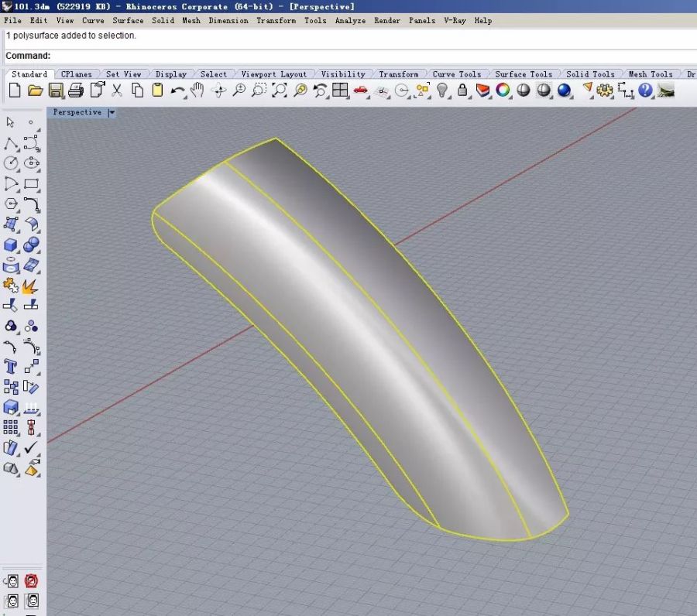Screen dimensions: 697x616
Task: Click the Pan view hand icon
Action: (x=197, y=91)
